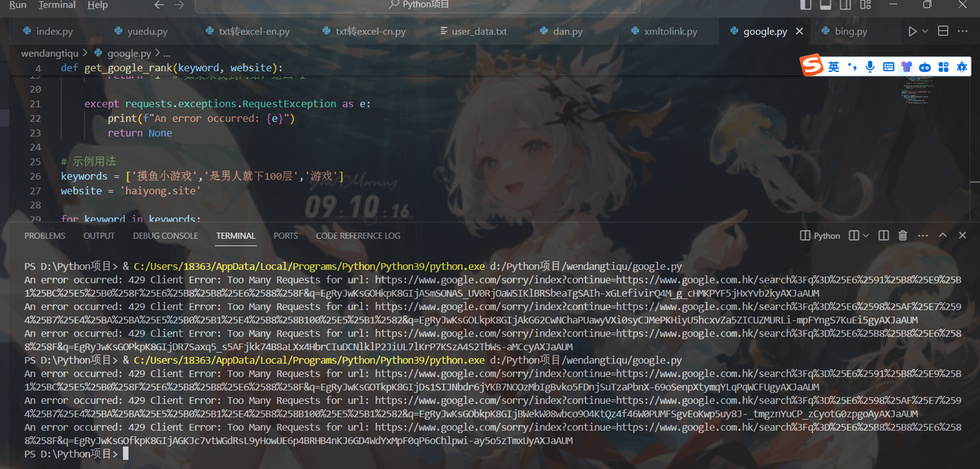
Task: Run the Python file with play button
Action: coord(912,31)
